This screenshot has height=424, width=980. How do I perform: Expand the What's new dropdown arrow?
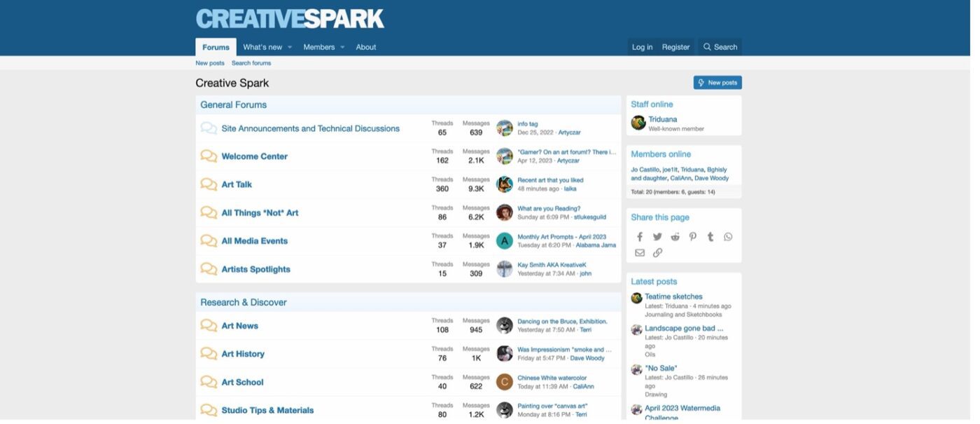290,48
